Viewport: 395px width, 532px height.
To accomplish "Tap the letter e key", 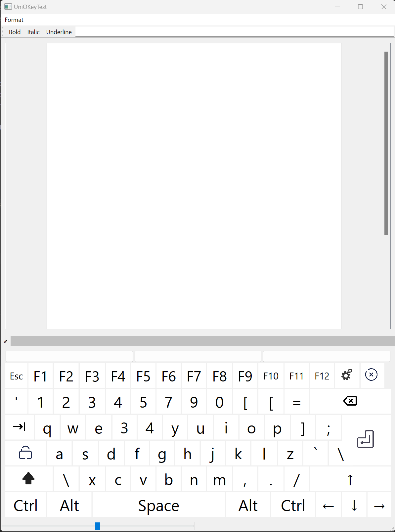I will click(x=99, y=427).
